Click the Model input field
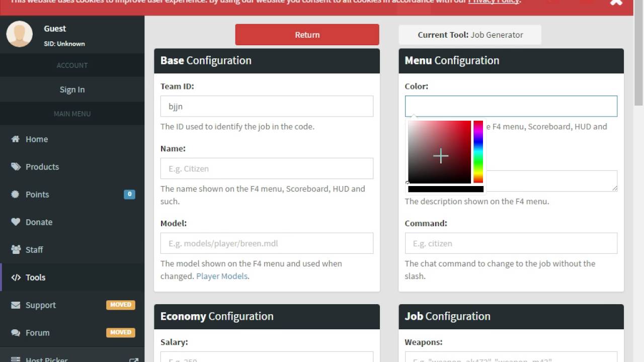This screenshot has height=362, width=644. coord(267,243)
